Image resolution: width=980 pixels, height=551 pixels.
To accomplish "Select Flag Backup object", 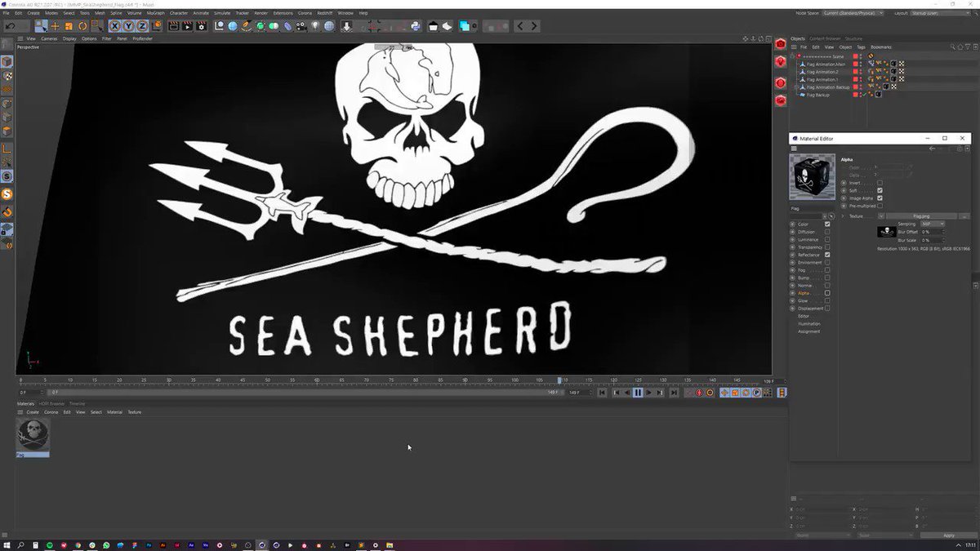I will pos(817,95).
